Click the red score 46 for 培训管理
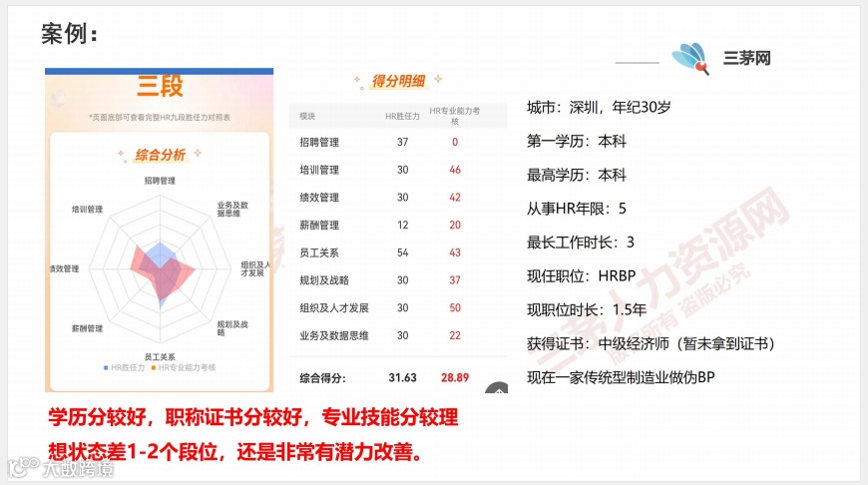 pos(455,170)
